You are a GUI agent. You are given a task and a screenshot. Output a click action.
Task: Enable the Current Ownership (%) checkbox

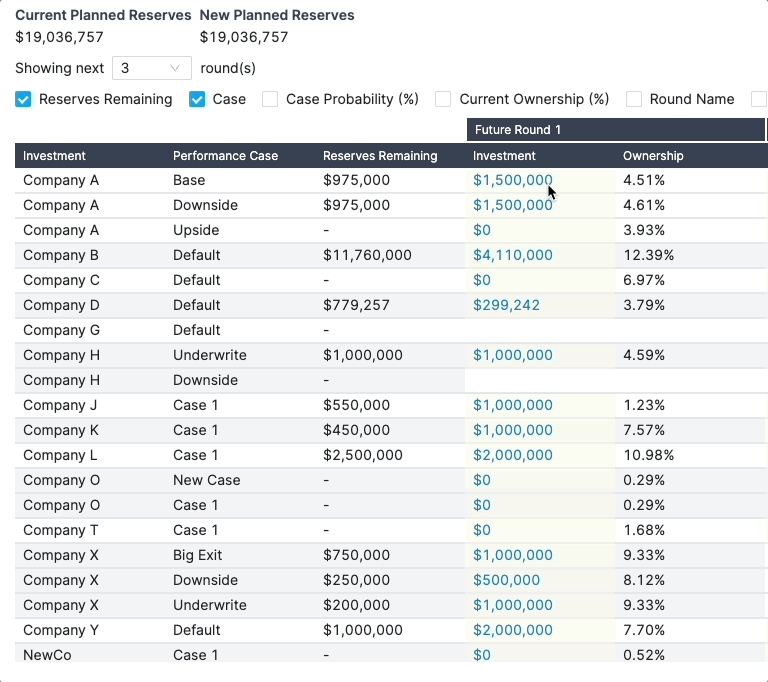click(443, 99)
